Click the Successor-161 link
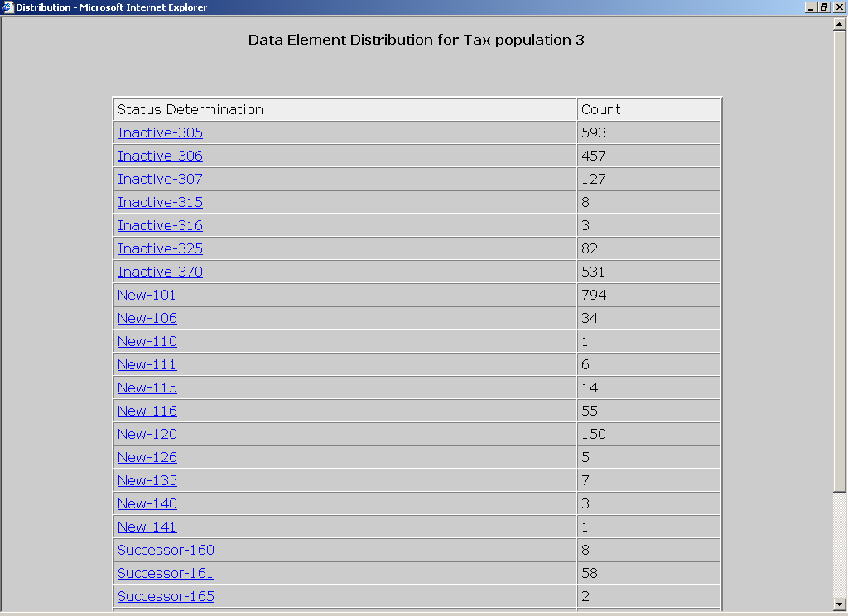The width and height of the screenshot is (848, 616). point(166,573)
